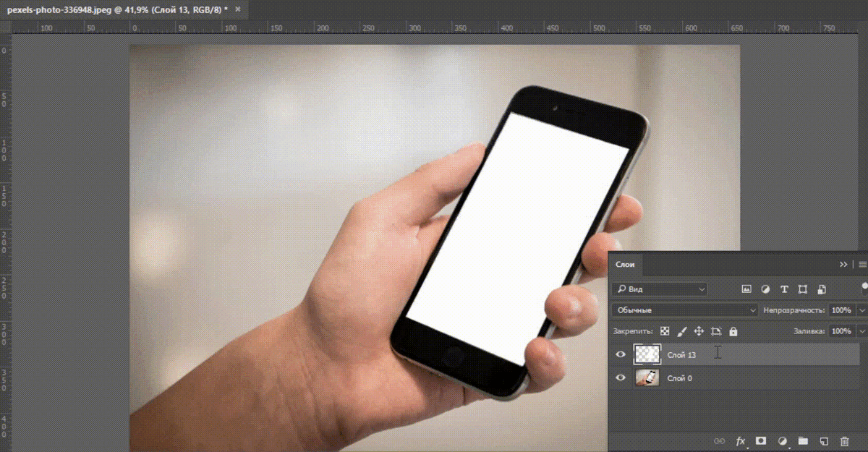Open the Вид filter type dropdown
868x452 pixels.
tap(660, 289)
